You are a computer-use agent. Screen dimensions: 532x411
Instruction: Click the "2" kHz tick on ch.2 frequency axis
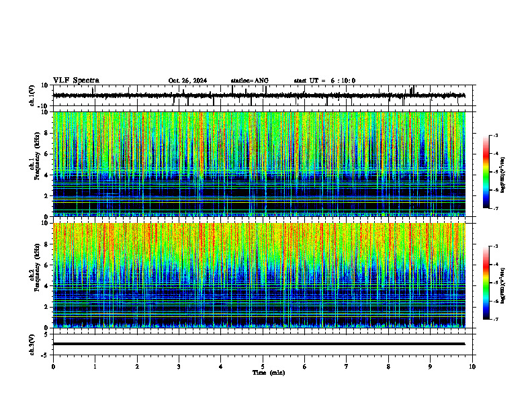(47, 307)
